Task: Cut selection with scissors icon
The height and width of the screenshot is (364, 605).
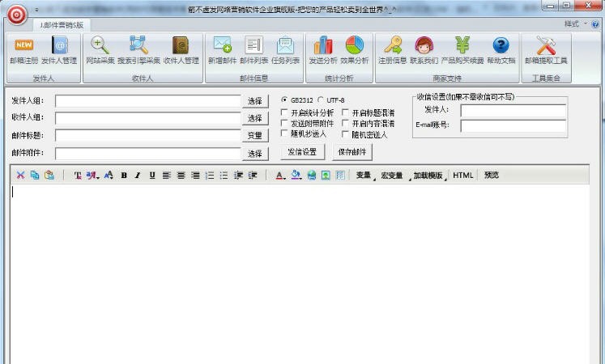Action: [x=20, y=176]
